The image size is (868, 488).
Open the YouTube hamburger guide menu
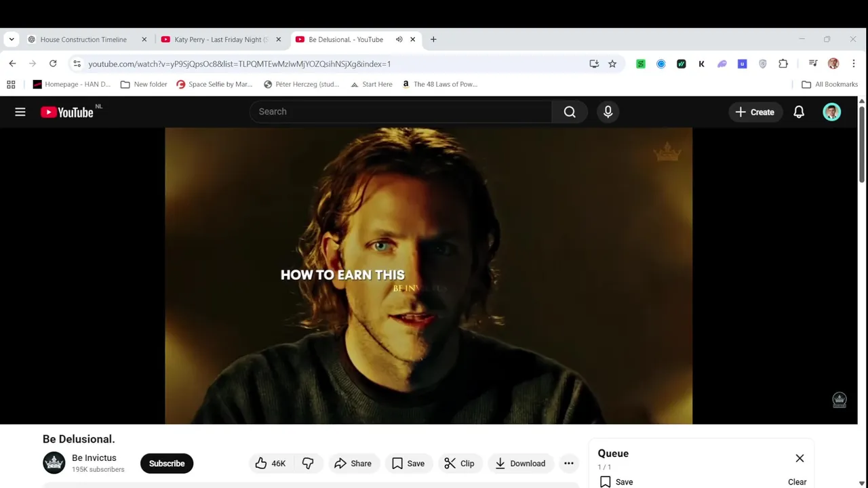pyautogui.click(x=20, y=112)
